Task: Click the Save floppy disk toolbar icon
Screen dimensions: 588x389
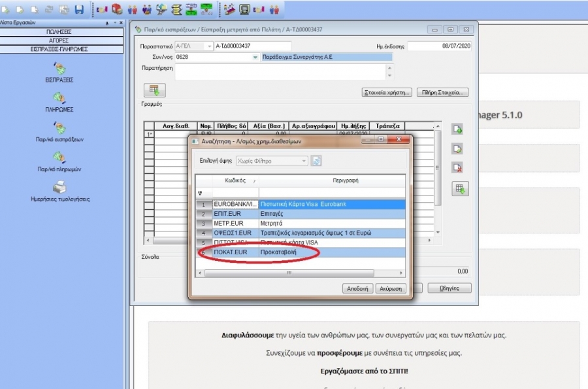Action: click(79, 9)
